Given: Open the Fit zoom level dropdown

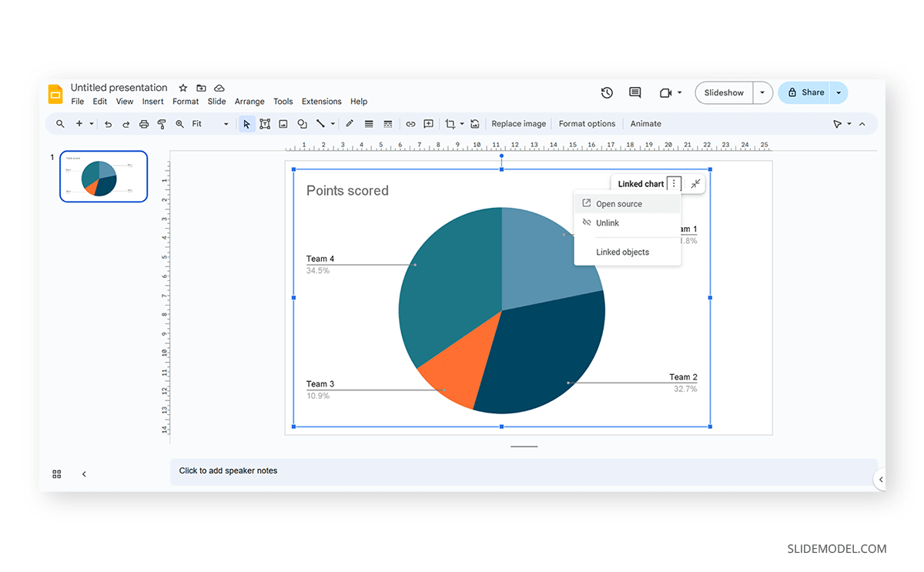Looking at the screenshot, I should (x=210, y=124).
